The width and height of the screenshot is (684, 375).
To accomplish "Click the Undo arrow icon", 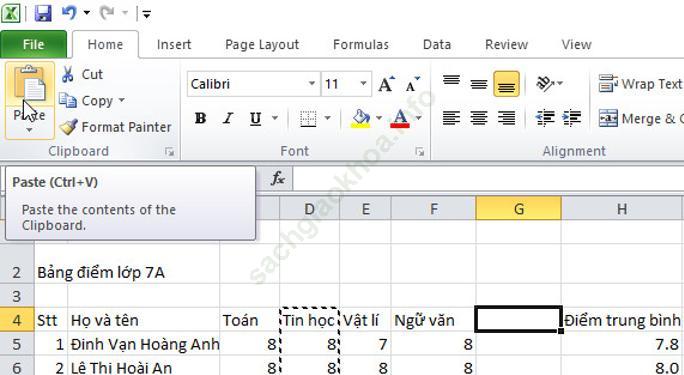I will (x=69, y=13).
